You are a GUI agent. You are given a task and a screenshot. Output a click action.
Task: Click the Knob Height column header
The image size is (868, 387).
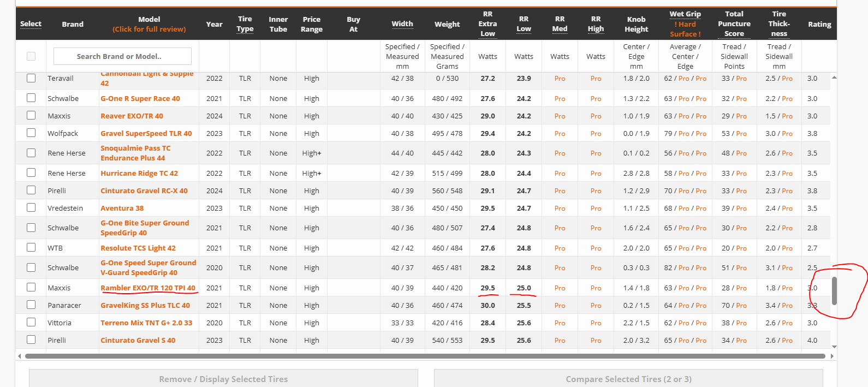click(636, 24)
